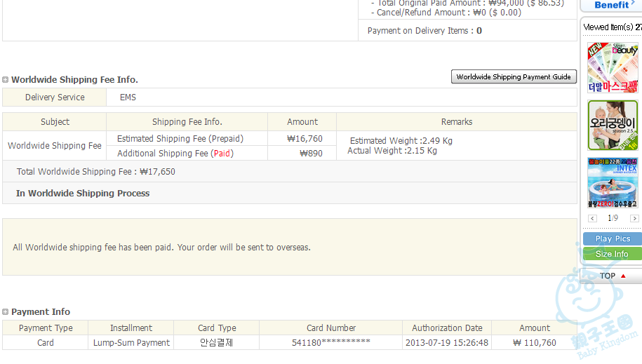Screen dimensions: 642x364
Task: Click the Payment Info heading
Action: (41, 311)
